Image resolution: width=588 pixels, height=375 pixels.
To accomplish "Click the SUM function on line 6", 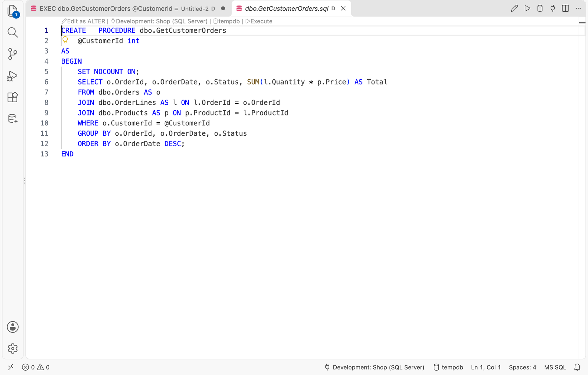I will tap(253, 82).
